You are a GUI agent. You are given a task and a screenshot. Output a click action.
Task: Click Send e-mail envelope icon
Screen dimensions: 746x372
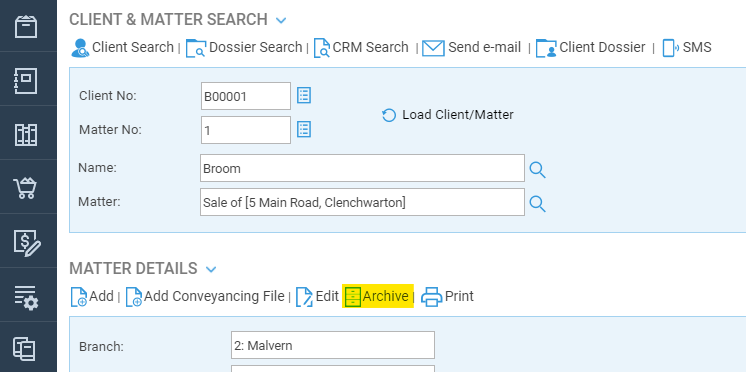433,48
